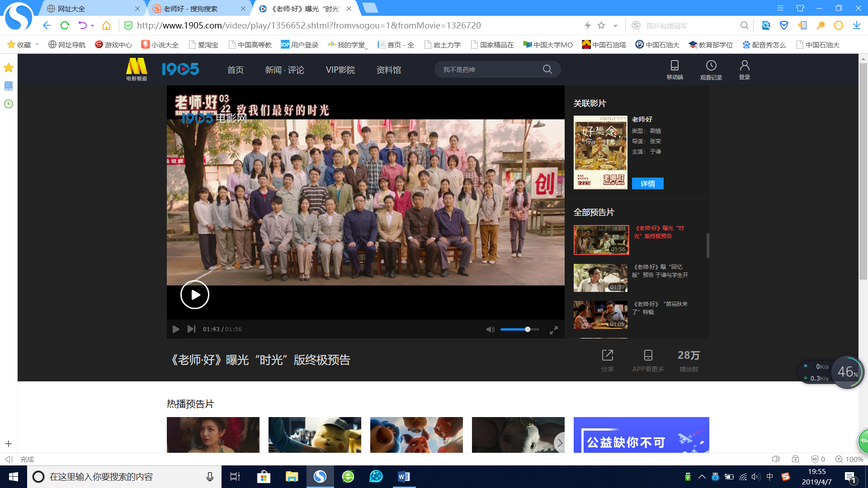Toggle the favorites star in the address bar

tap(601, 25)
